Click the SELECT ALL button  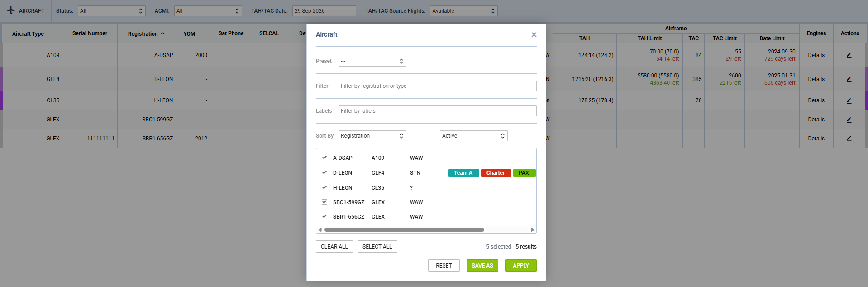377,247
